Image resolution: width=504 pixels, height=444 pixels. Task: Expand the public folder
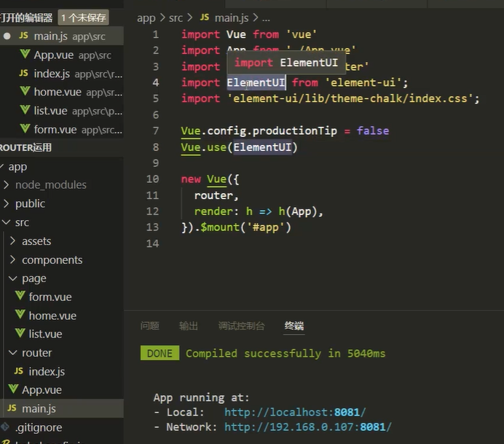pyautogui.click(x=6, y=203)
